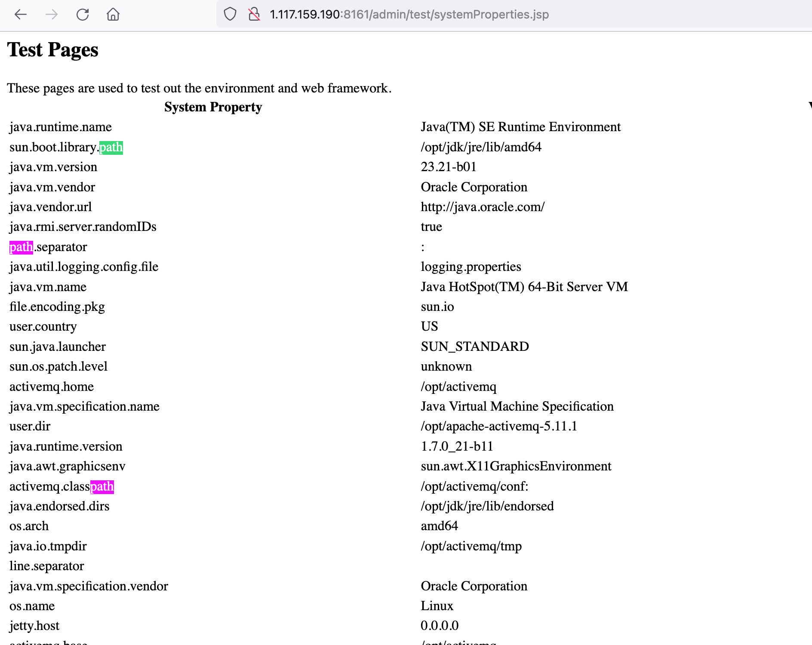Click the Java(TM) SE Runtime Environment value
812x645 pixels.
tap(521, 127)
